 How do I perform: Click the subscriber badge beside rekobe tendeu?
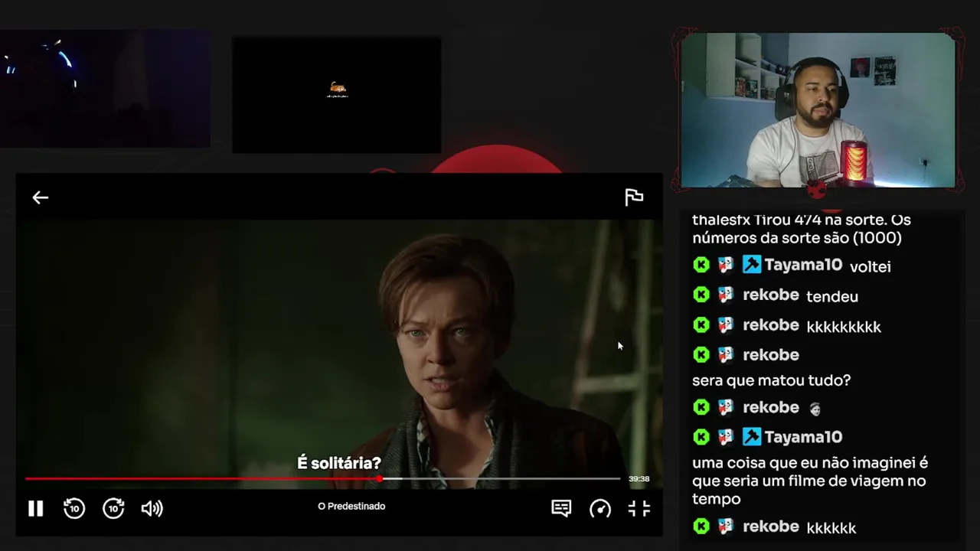pos(726,295)
